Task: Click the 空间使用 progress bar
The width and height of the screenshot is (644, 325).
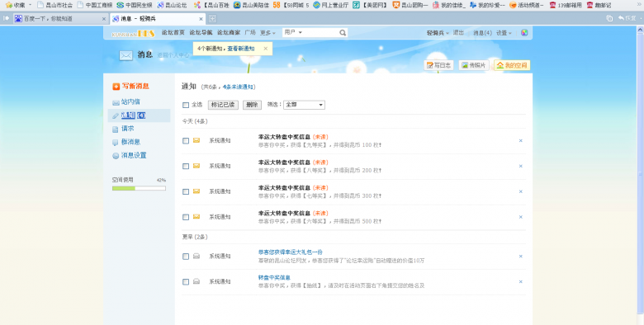Action: [139, 188]
